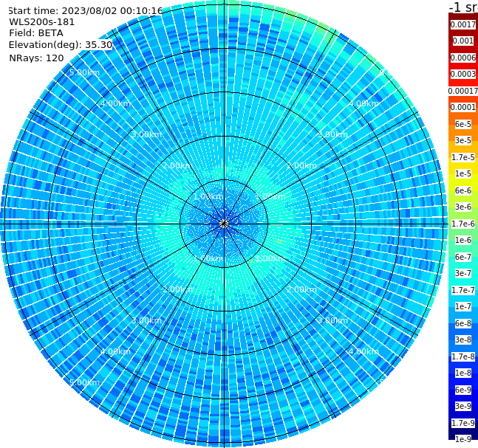Select the 6e-6 colorbar tick label
478x448 pixels.
coord(463,190)
